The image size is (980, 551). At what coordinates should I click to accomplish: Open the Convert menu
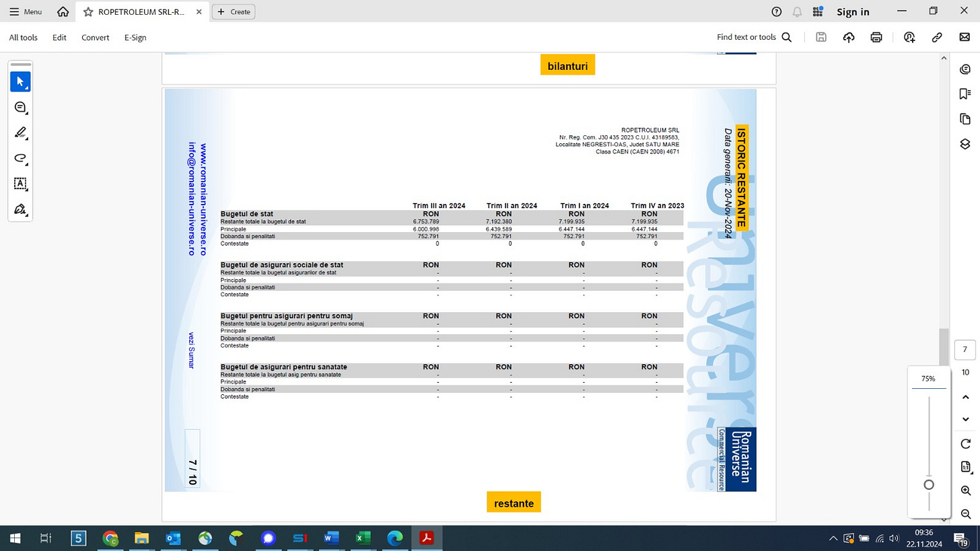[96, 38]
